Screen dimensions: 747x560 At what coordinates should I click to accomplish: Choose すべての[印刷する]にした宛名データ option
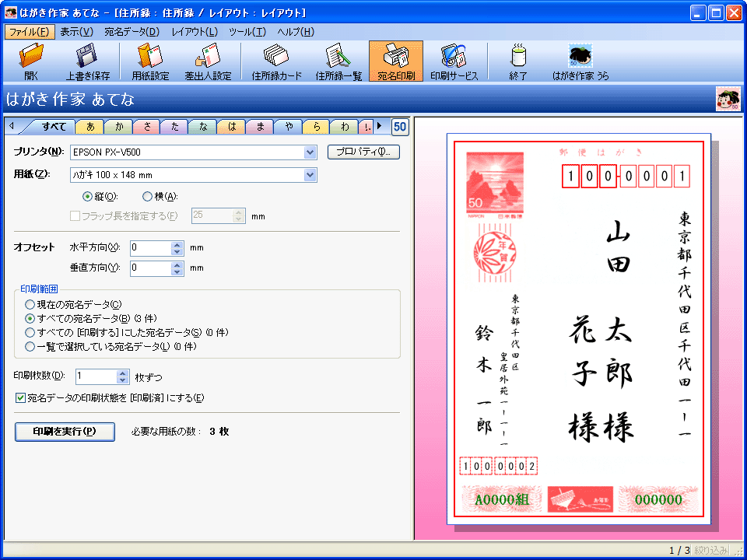tap(30, 332)
